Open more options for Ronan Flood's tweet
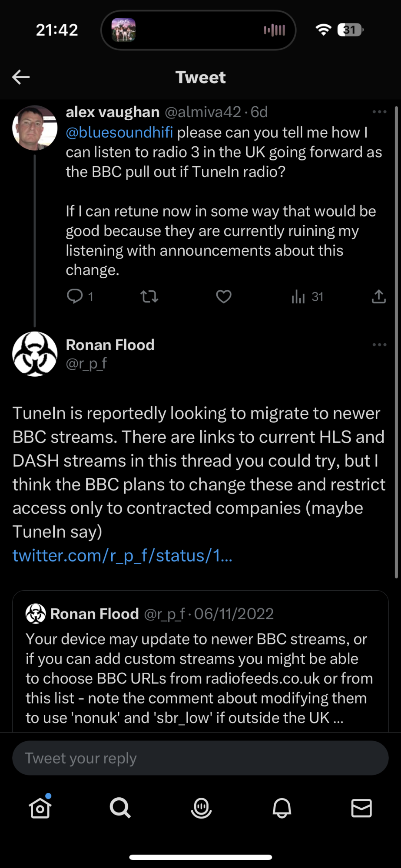Viewport: 401px width, 868px height. (x=379, y=345)
